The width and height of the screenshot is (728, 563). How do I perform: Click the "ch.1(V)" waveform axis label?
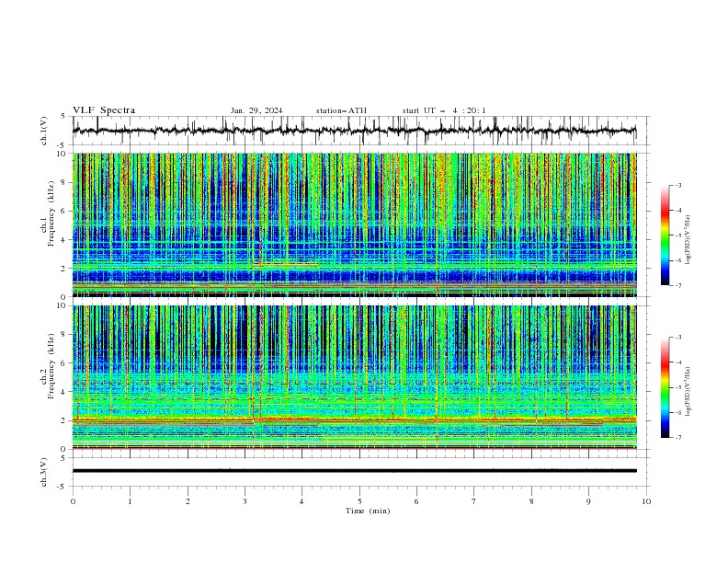coord(44,131)
